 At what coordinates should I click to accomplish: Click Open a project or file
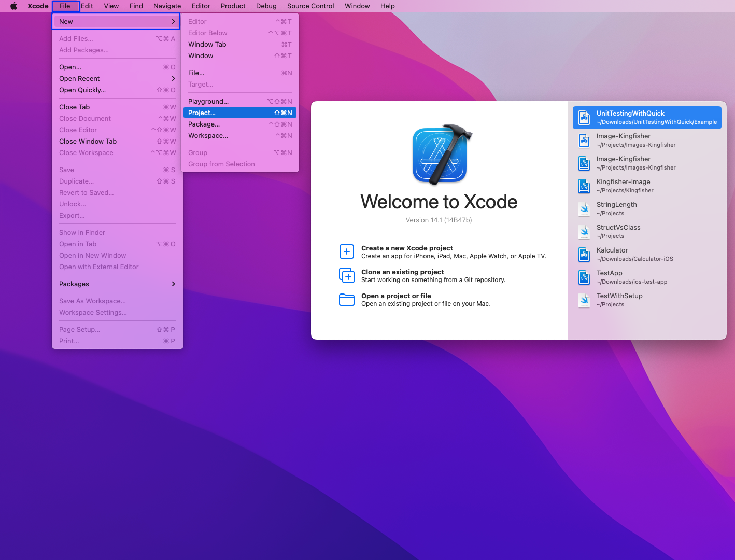pyautogui.click(x=415, y=300)
